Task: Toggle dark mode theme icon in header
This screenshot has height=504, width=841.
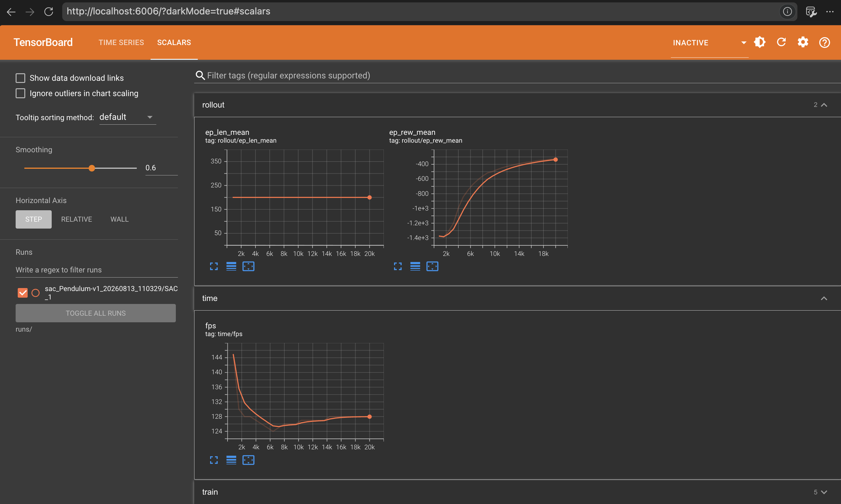Action: pos(760,42)
